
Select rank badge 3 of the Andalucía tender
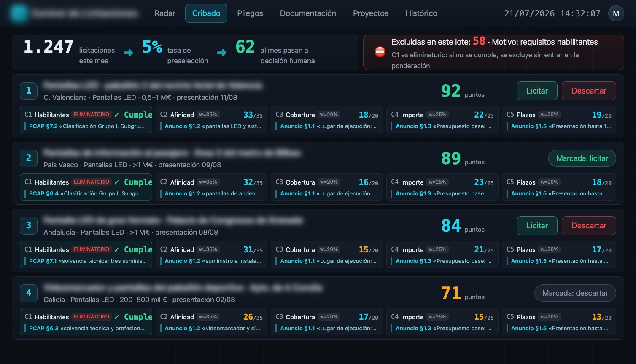pos(29,225)
